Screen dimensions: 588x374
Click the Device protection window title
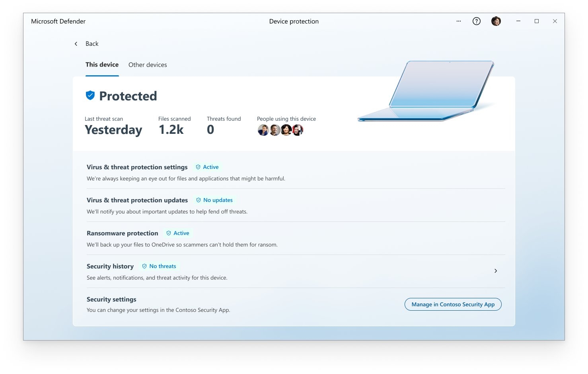click(x=294, y=22)
